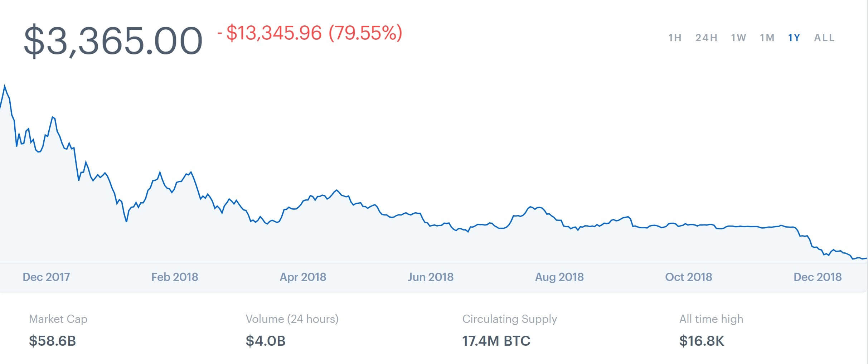This screenshot has width=868, height=364.
Task: Click the Market Cap label
Action: tap(58, 319)
